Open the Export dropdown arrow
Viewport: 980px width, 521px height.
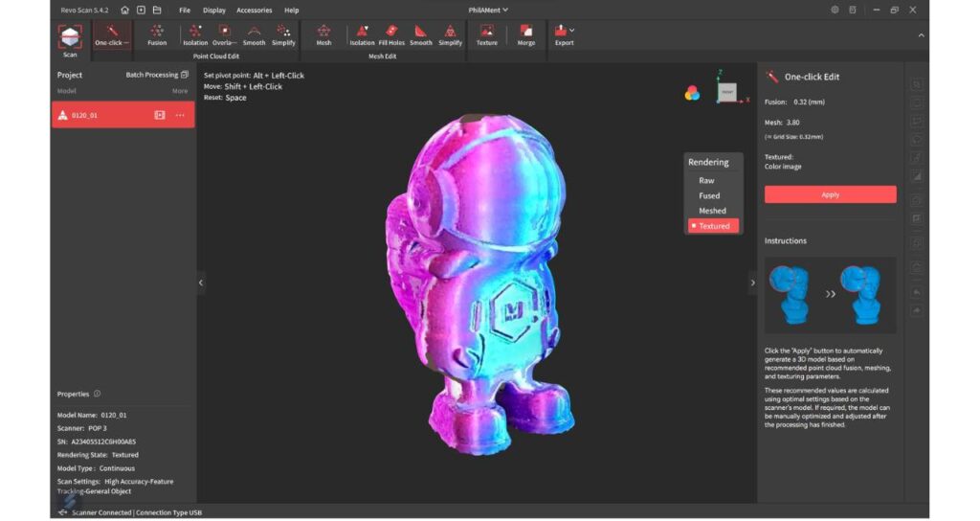click(572, 30)
